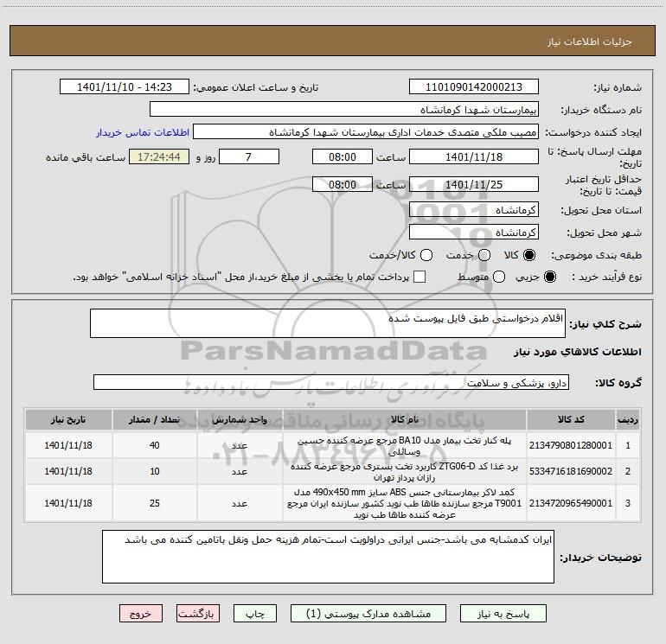This screenshot has width=666, height=644.
Task: Select the کالا/خدمت radio option
Action: click(426, 255)
